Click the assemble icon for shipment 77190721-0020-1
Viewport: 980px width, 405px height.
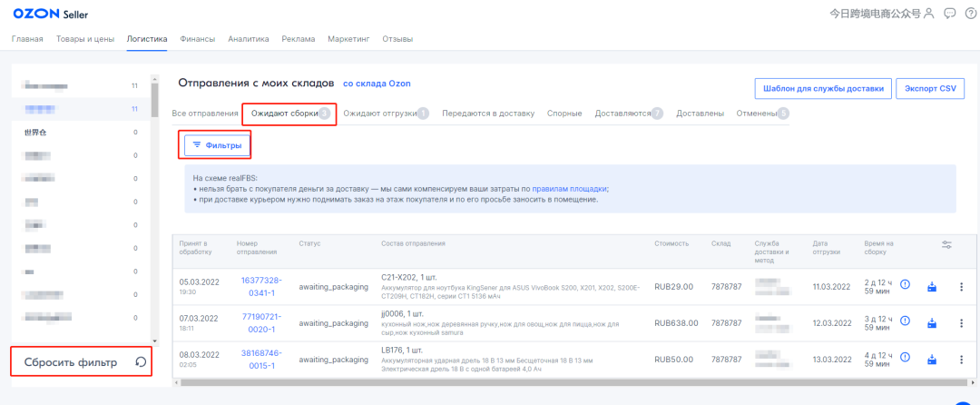click(932, 323)
